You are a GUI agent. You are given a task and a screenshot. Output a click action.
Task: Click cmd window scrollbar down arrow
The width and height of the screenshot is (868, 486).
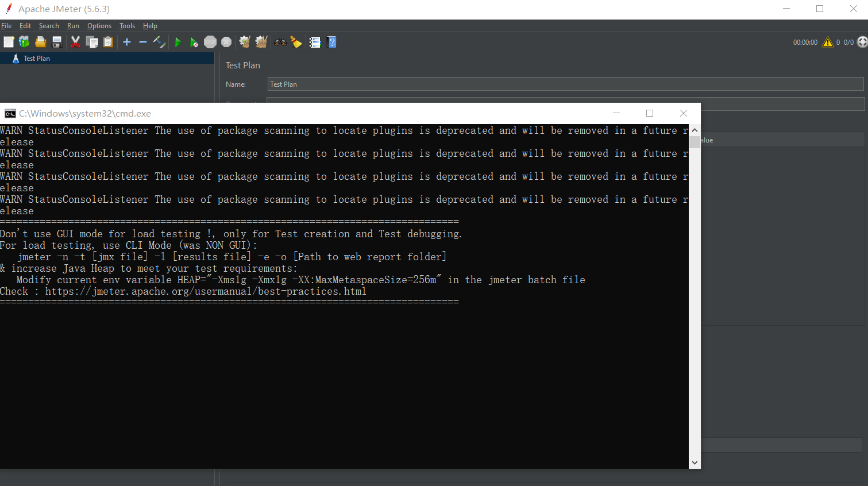click(695, 462)
